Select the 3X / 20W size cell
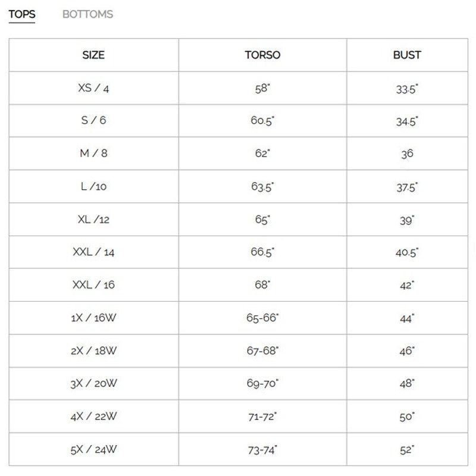Viewport: 476px width, 476px height. coord(93,383)
